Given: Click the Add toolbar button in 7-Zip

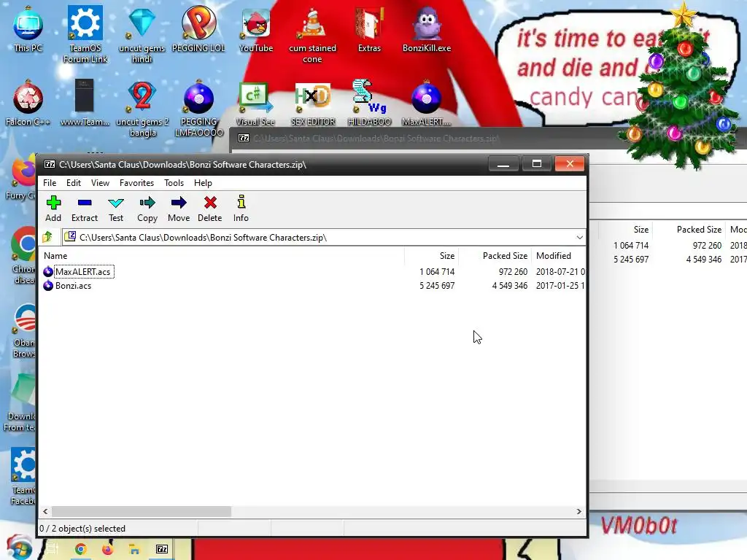Looking at the screenshot, I should [x=53, y=209].
